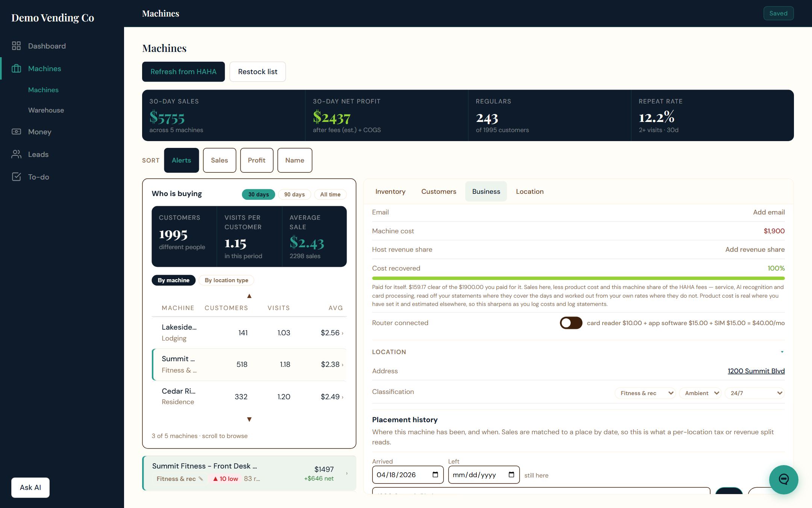Select the Lakeside Lodging row
The width and height of the screenshot is (812, 508).
(x=249, y=333)
